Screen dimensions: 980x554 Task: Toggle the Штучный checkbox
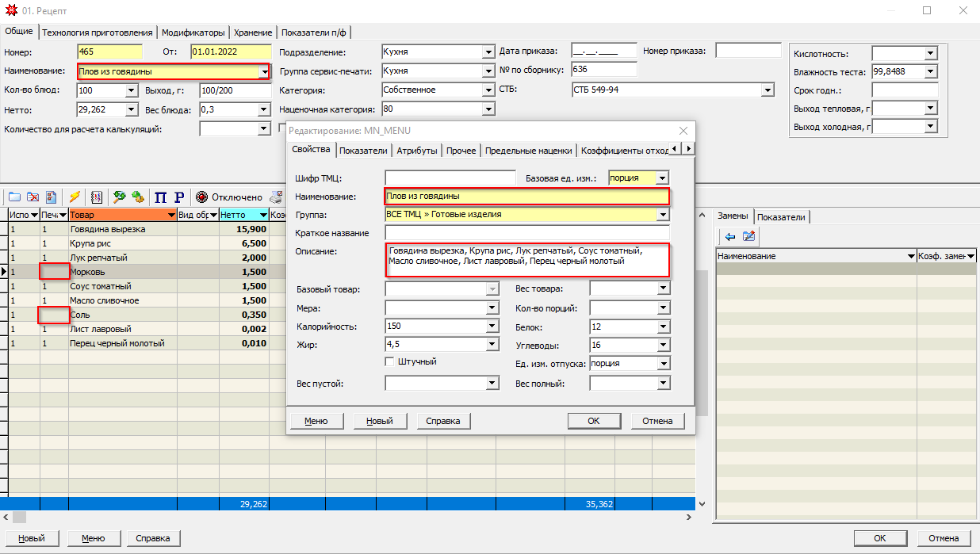tap(389, 361)
